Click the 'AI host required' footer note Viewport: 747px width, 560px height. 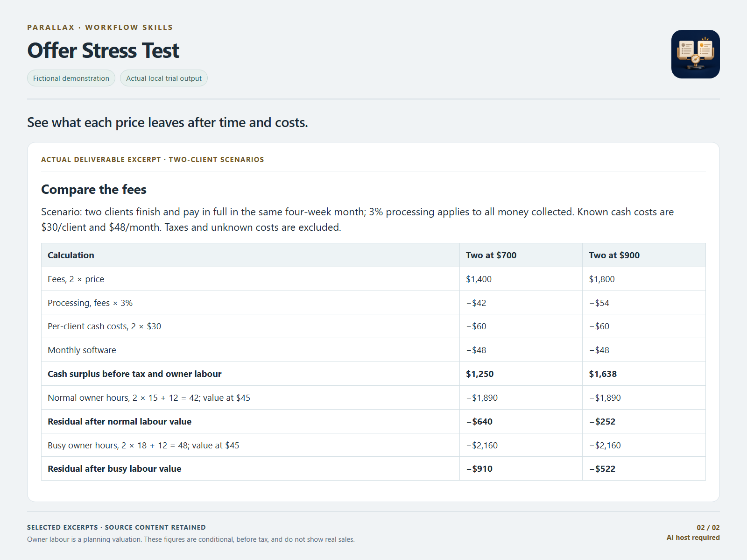(x=693, y=537)
